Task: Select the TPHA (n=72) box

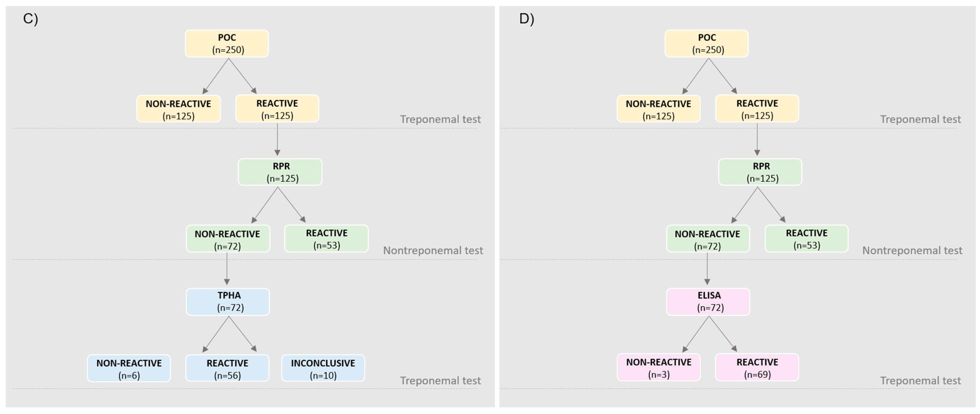Action: 228,301
